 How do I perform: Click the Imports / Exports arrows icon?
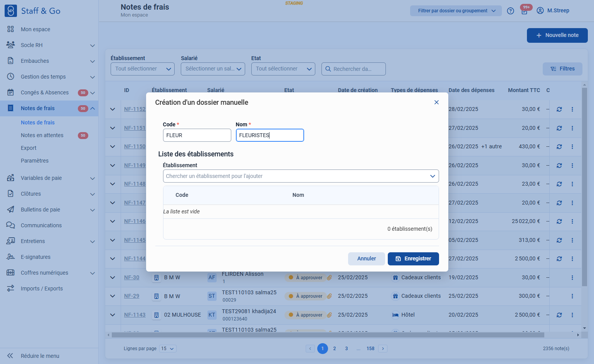pos(10,289)
